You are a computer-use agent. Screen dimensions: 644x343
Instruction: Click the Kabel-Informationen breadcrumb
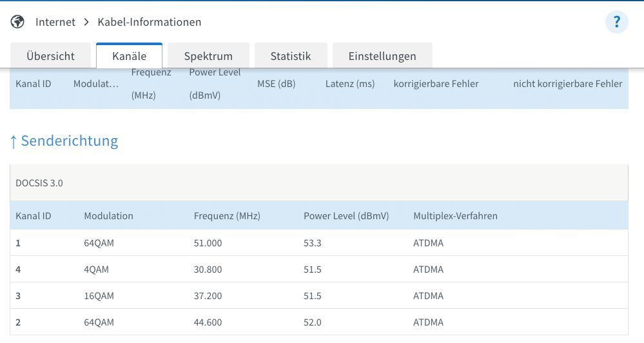pyautogui.click(x=150, y=22)
